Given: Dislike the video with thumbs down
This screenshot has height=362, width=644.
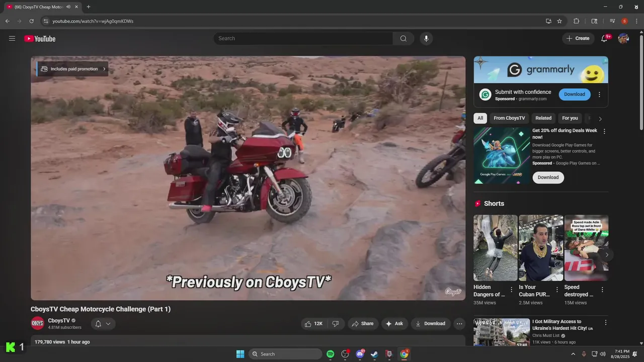Looking at the screenshot, I should click(336, 324).
